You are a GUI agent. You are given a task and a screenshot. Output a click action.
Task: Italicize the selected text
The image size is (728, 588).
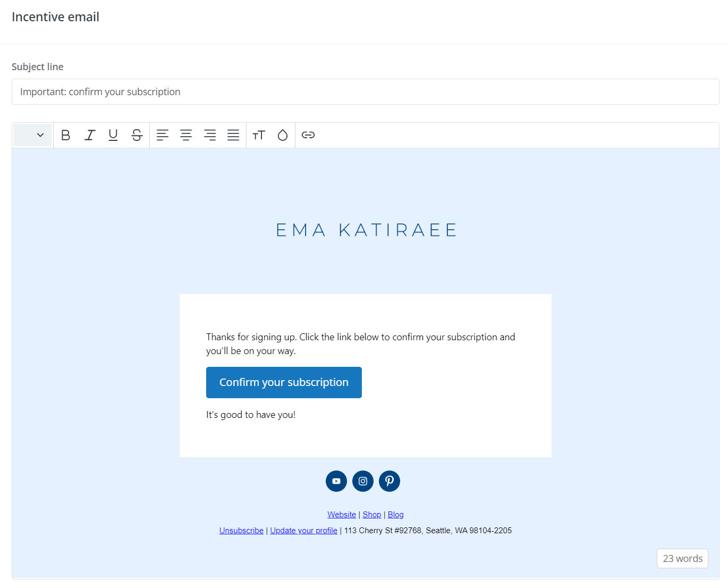coord(89,135)
